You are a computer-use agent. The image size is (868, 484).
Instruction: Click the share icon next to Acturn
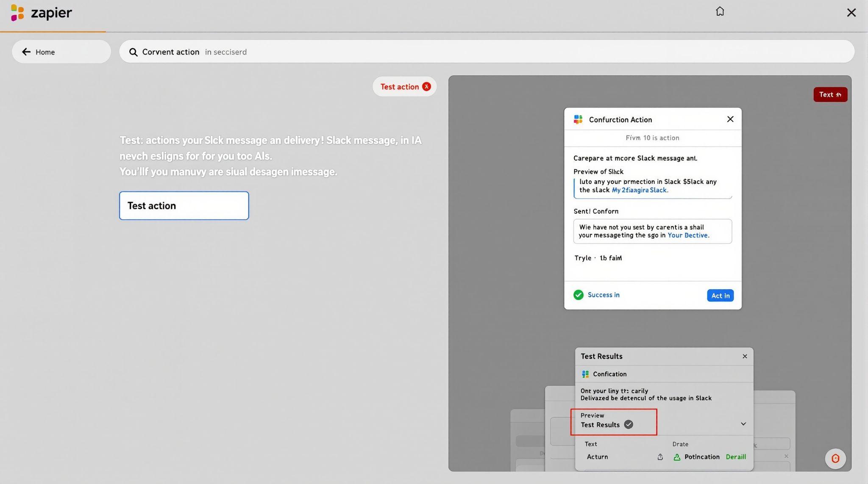[660, 457]
